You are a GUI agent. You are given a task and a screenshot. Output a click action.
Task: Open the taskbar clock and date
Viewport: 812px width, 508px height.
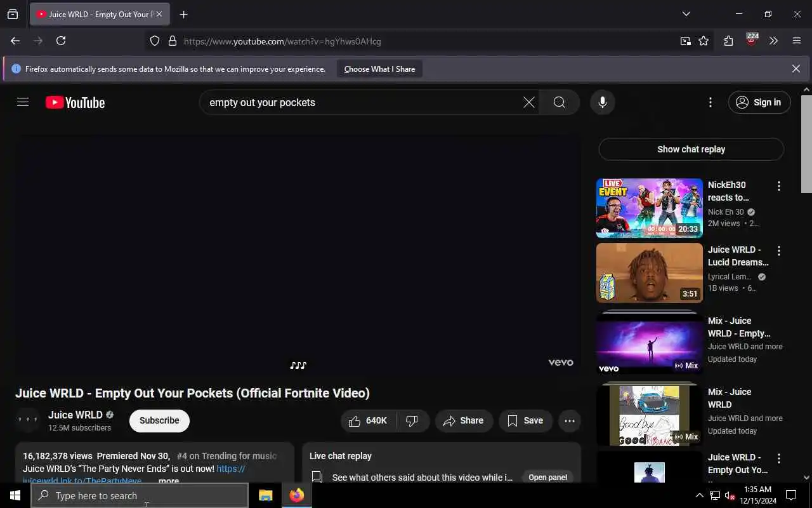757,495
